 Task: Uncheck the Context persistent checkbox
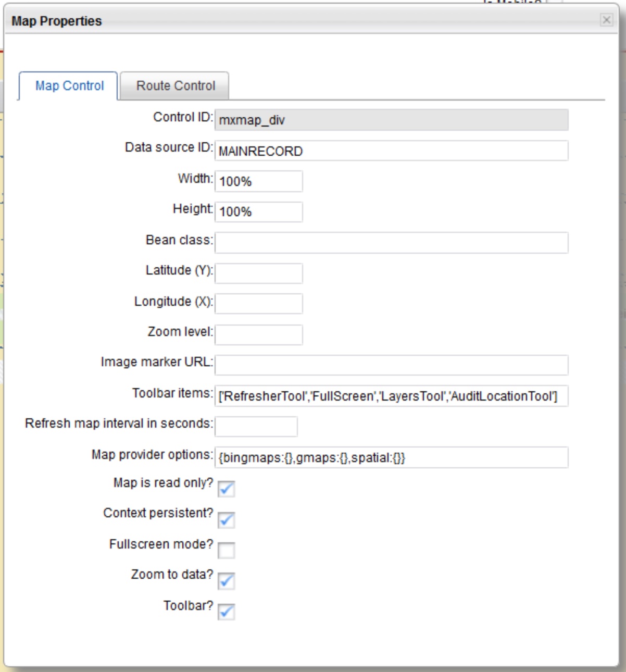(227, 519)
